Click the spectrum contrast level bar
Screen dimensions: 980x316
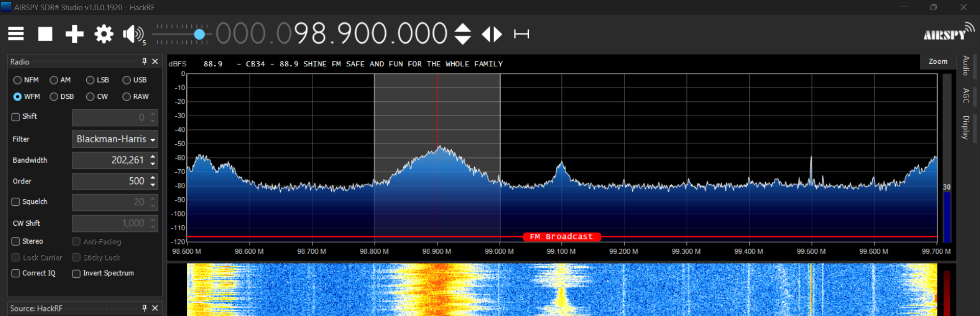947,158
